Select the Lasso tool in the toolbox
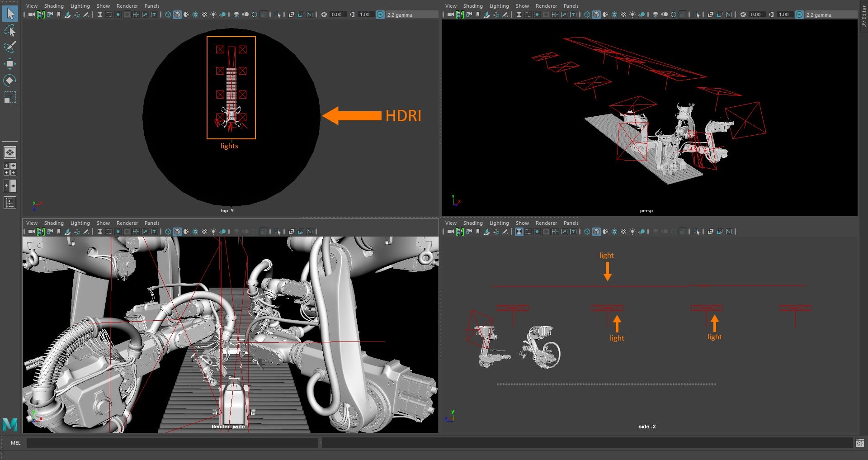The height and width of the screenshot is (460, 868). (x=10, y=30)
